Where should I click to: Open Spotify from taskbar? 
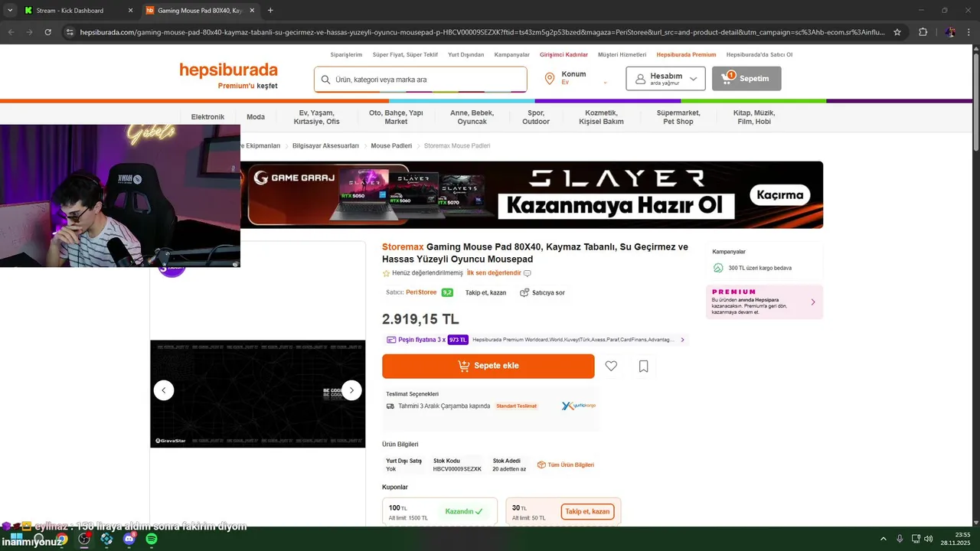point(152,539)
